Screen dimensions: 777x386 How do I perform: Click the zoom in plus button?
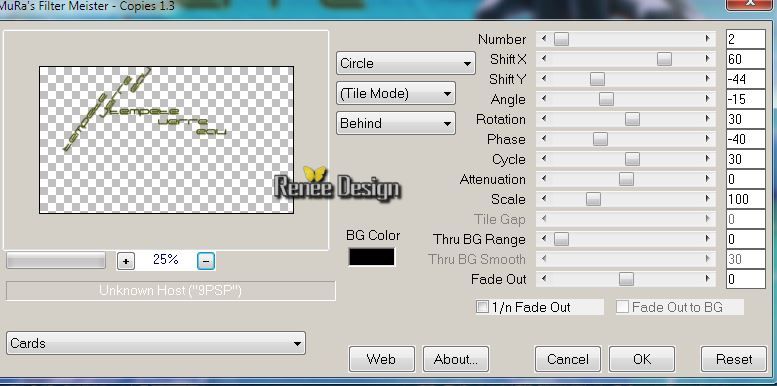click(x=126, y=261)
